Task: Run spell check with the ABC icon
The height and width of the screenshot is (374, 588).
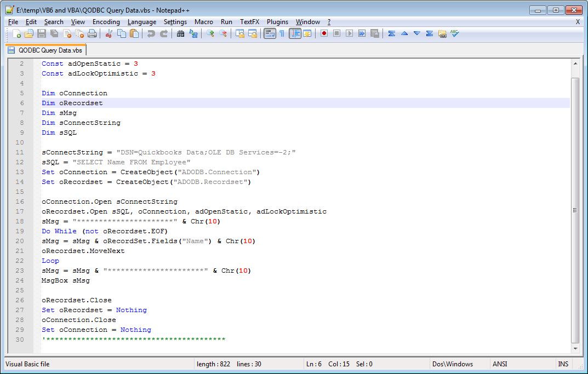Action: pos(454,33)
